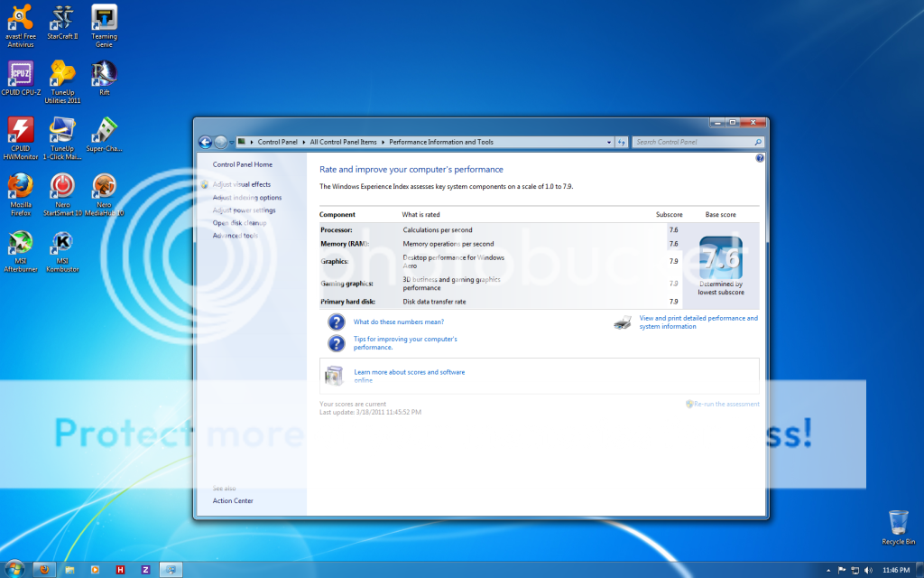Click the 'Primary hard disk:' row label
The width and height of the screenshot is (924, 578).
pyautogui.click(x=347, y=302)
